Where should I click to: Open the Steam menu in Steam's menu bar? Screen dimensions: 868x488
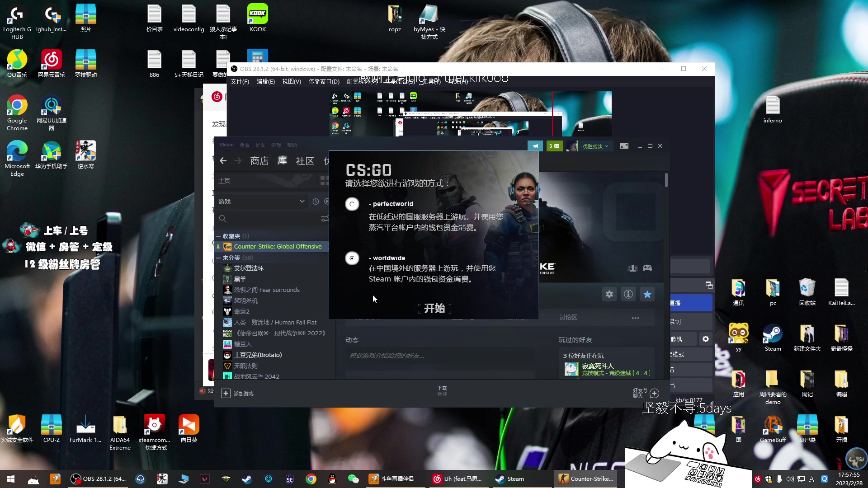click(x=226, y=145)
